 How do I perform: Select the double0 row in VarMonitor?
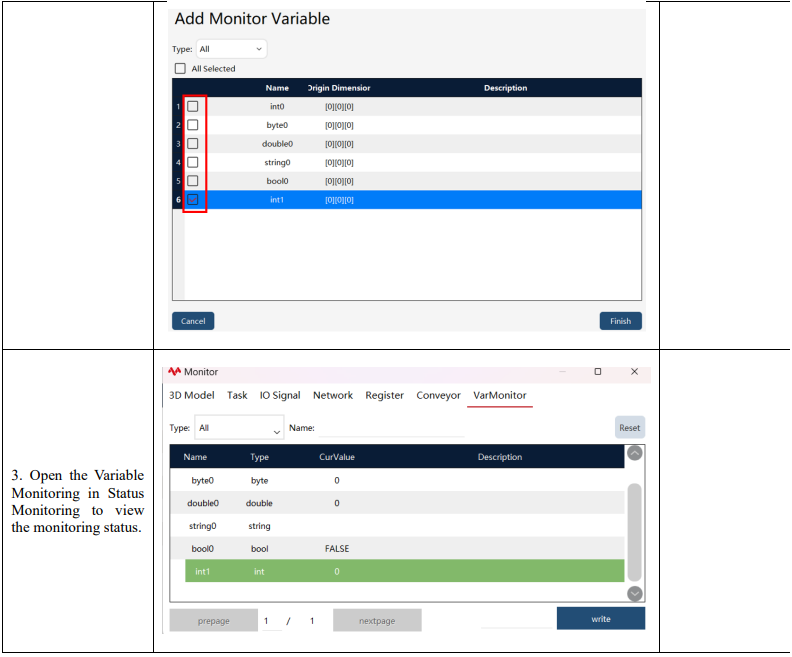(397, 503)
